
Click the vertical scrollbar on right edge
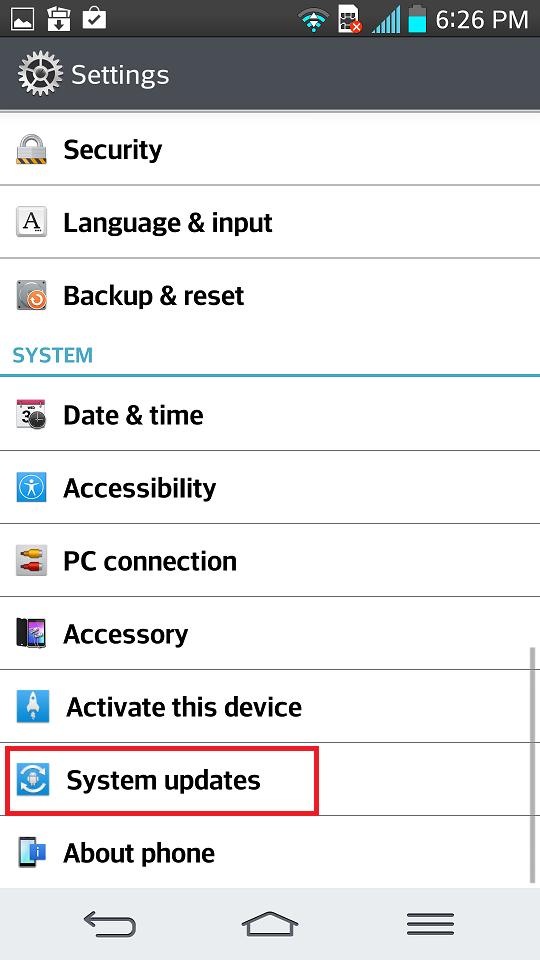[532, 765]
